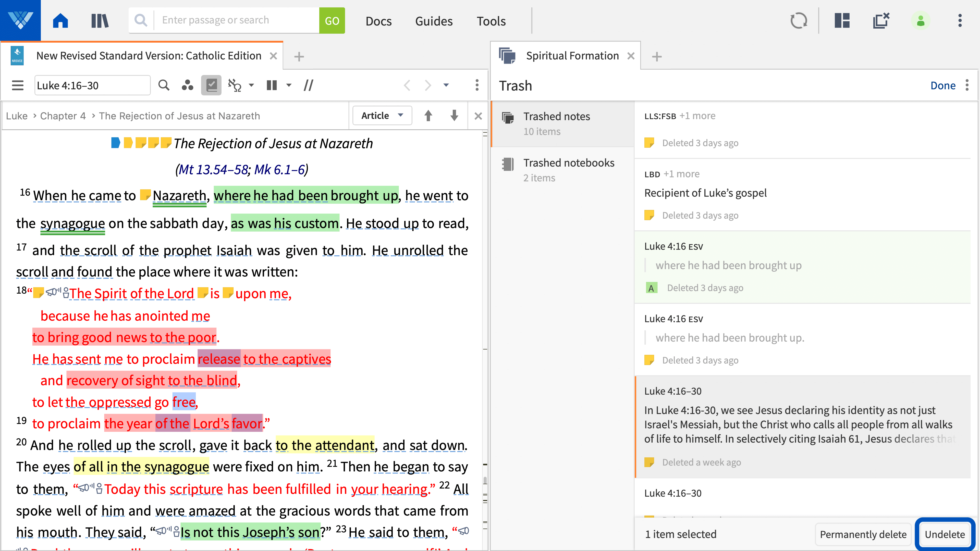Open the Tools menu
Screen dimensions: 980x551
coord(491,21)
